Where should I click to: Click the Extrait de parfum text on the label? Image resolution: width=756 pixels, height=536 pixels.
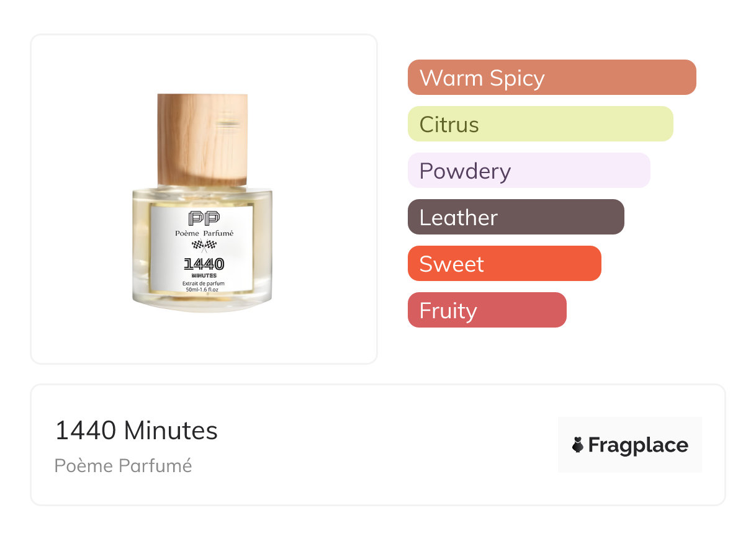pos(204,284)
